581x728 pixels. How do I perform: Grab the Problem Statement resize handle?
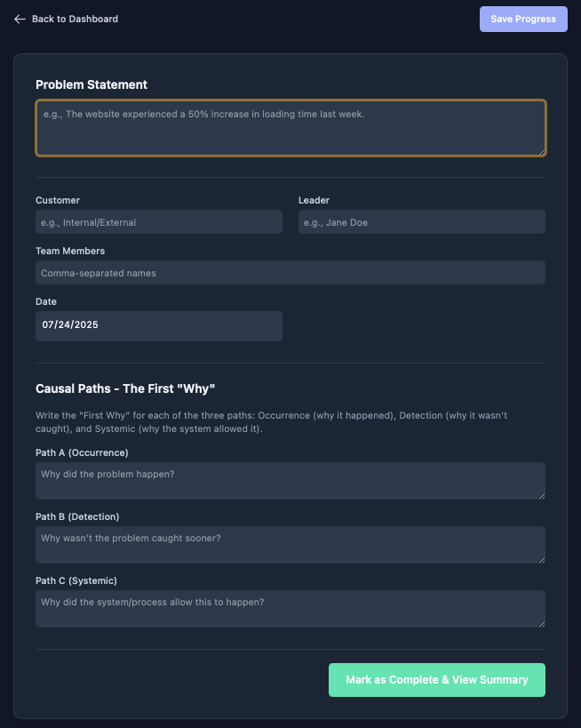[541, 151]
